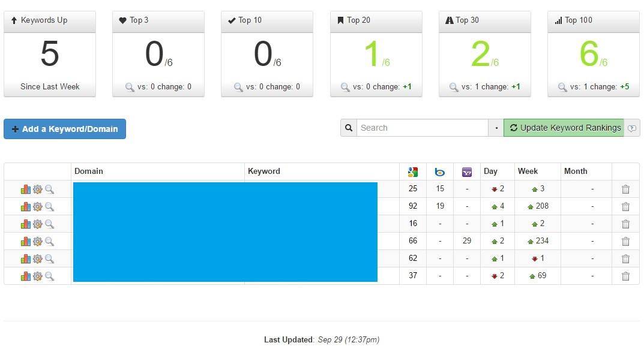
Task: Click magnifier icon in Top 3 card
Action: point(130,87)
